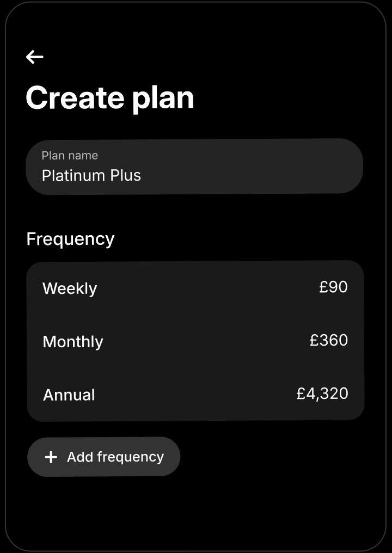The height and width of the screenshot is (553, 392).
Task: Click the plus icon beside Add frequency
Action: point(51,457)
